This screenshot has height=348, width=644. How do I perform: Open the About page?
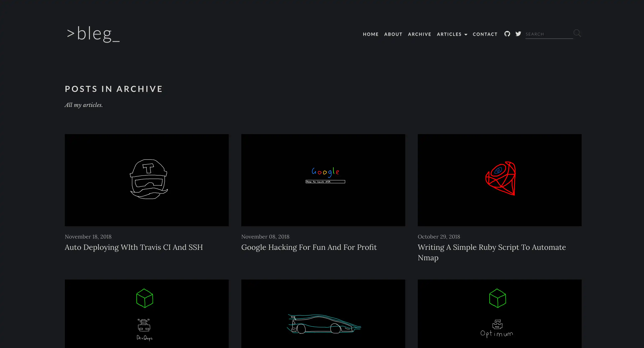coord(393,34)
